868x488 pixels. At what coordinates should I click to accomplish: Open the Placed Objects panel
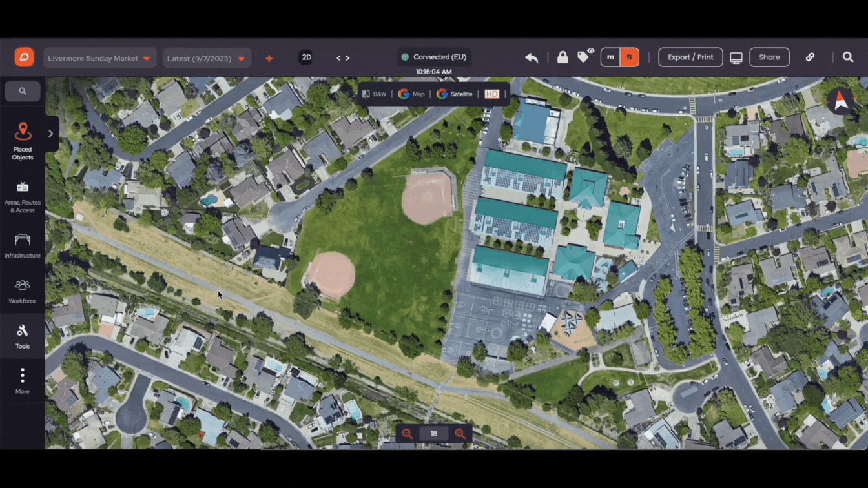(x=23, y=141)
